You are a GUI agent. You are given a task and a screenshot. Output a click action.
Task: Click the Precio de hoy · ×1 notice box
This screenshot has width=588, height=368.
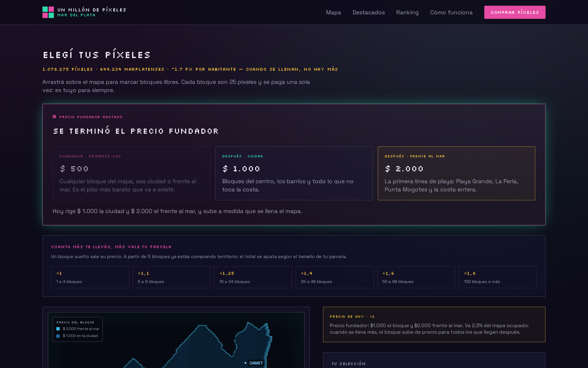pyautogui.click(x=434, y=324)
